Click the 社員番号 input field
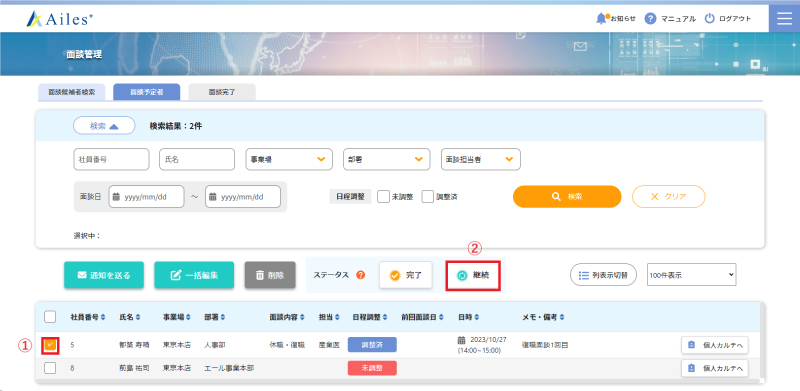This screenshot has height=391, width=800. [x=111, y=159]
